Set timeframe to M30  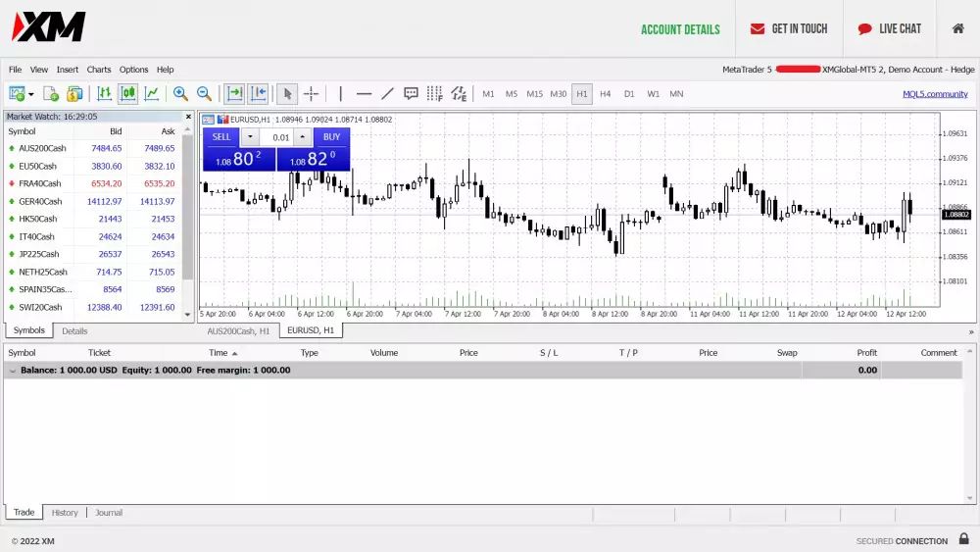559,94
